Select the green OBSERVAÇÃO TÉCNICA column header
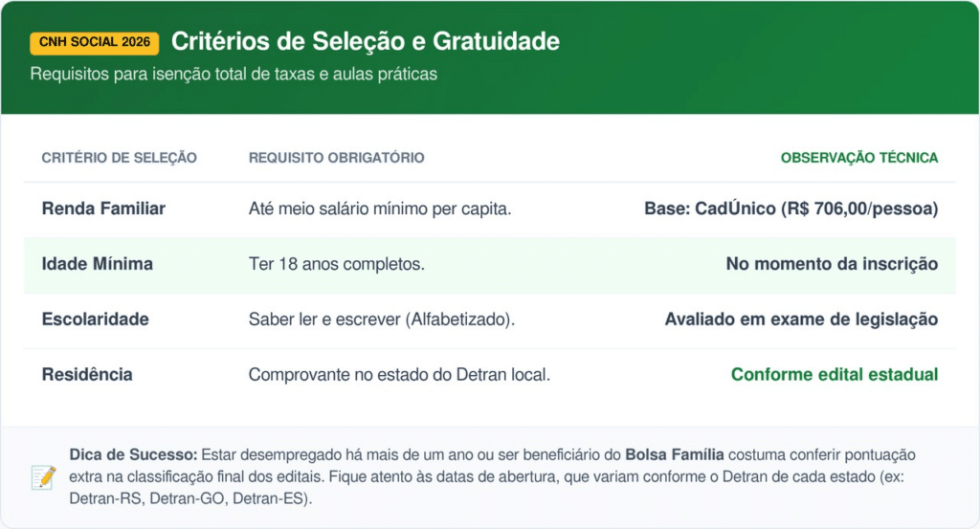 tap(859, 158)
